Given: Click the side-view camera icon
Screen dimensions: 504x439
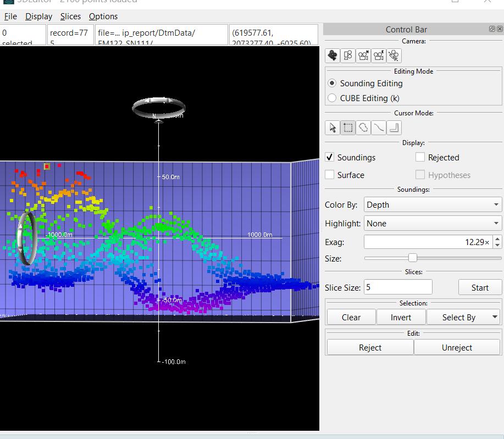Looking at the screenshot, I should (348, 55).
